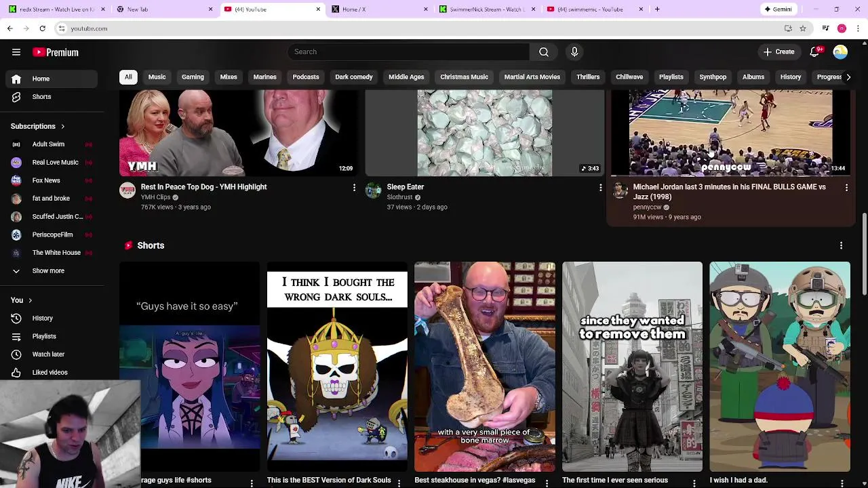Viewport: 868px width, 488px height.
Task: Open Chrome profile avatar in toolbar
Action: [842, 28]
